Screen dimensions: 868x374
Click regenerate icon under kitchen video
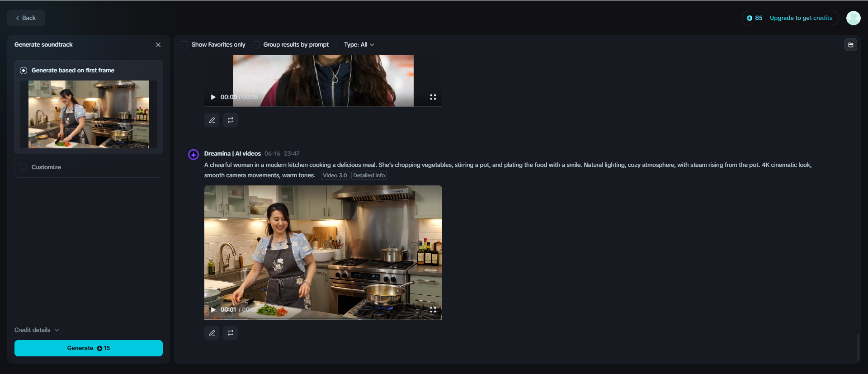(231, 333)
